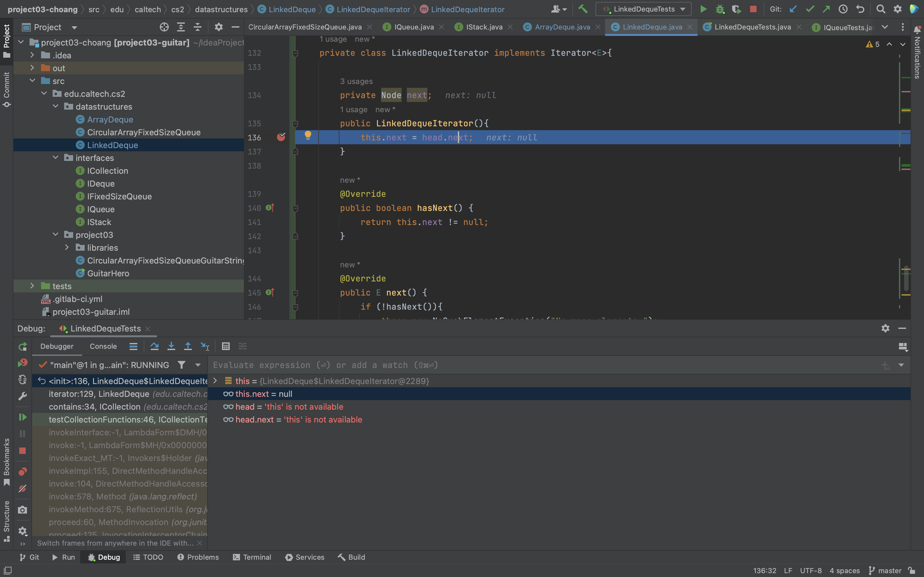924x577 pixels.
Task: Open the Terminal tool window
Action: (x=252, y=557)
